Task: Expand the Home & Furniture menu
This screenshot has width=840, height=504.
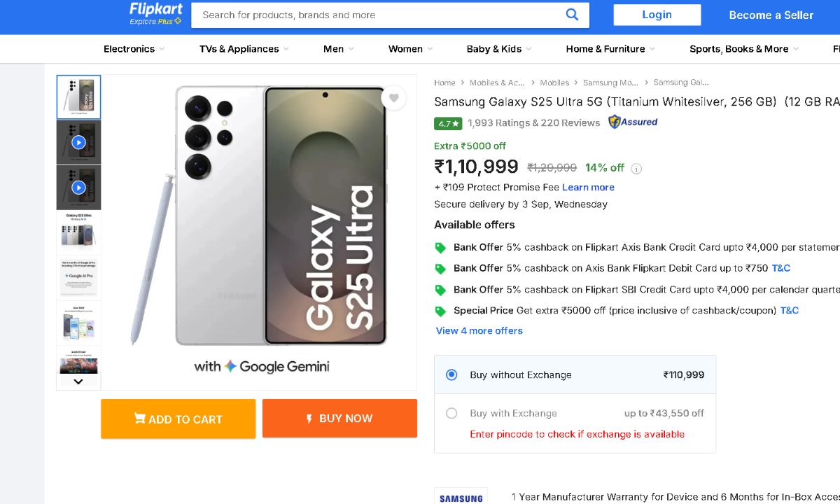Action: coord(610,49)
